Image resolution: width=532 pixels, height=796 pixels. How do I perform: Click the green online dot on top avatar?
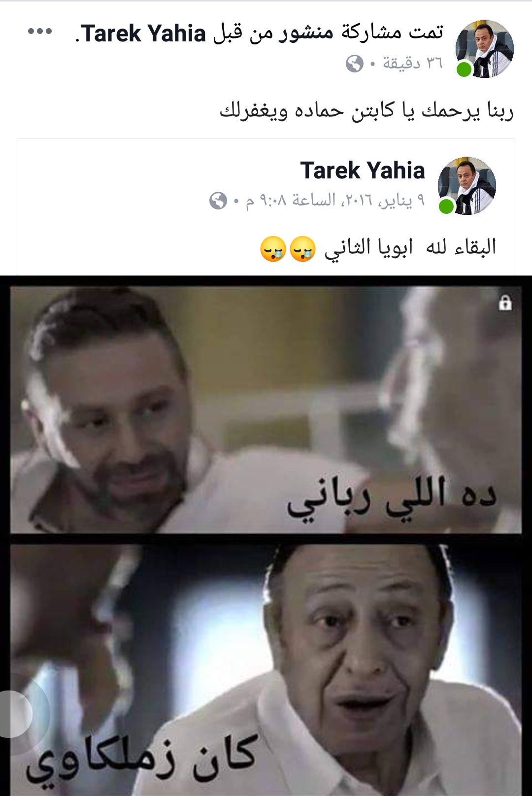pos(464,69)
